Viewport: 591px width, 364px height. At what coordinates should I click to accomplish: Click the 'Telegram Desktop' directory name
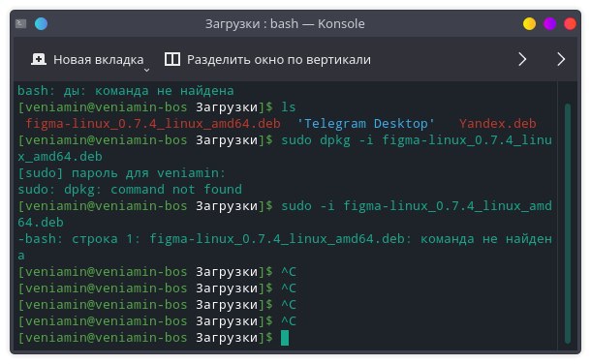[x=365, y=124]
